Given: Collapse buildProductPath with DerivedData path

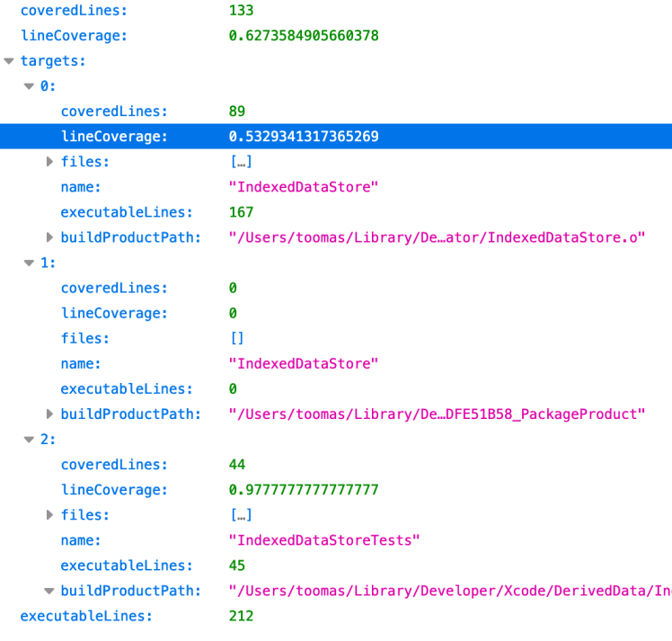Looking at the screenshot, I should (49, 592).
